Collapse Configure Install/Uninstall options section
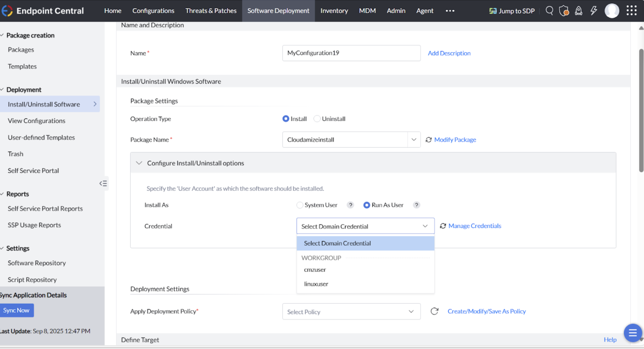 click(x=139, y=163)
